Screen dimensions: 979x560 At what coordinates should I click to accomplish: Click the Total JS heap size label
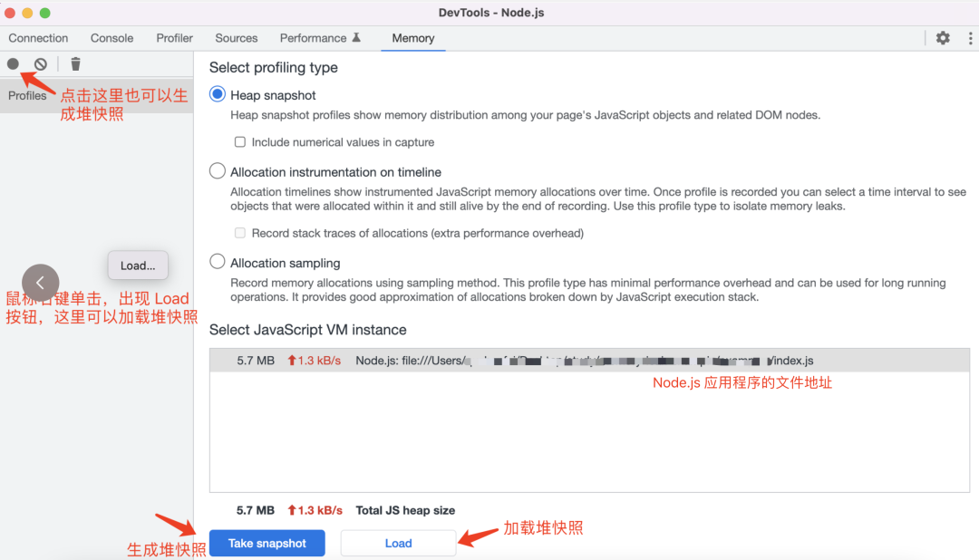(405, 510)
